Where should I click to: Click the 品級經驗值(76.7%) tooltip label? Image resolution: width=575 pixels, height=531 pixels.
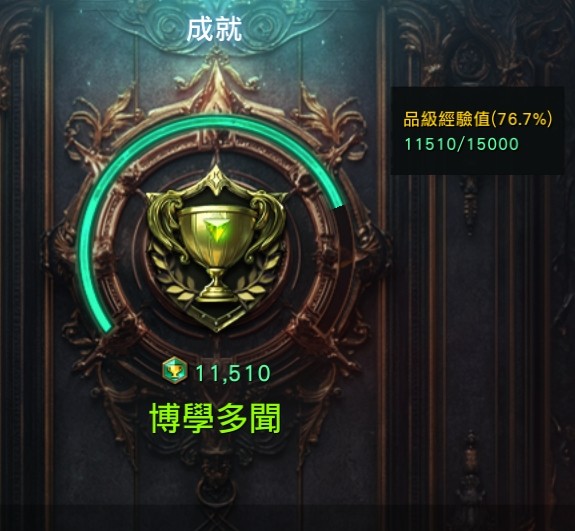pyautogui.click(x=477, y=120)
